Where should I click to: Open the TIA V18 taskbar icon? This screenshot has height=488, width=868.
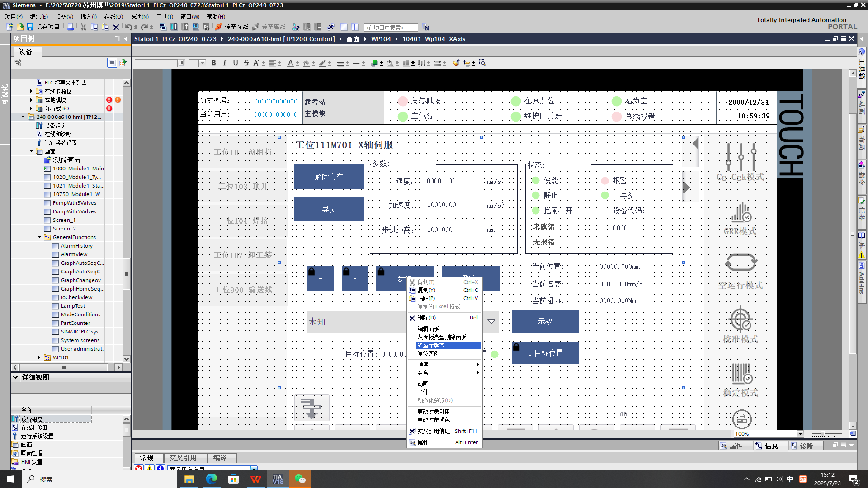278,479
